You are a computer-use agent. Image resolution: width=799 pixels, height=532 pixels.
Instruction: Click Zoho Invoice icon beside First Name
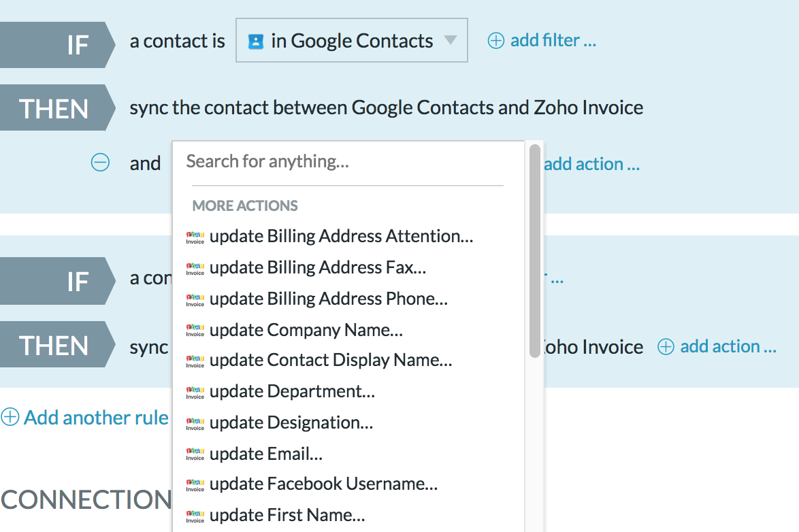coord(195,516)
